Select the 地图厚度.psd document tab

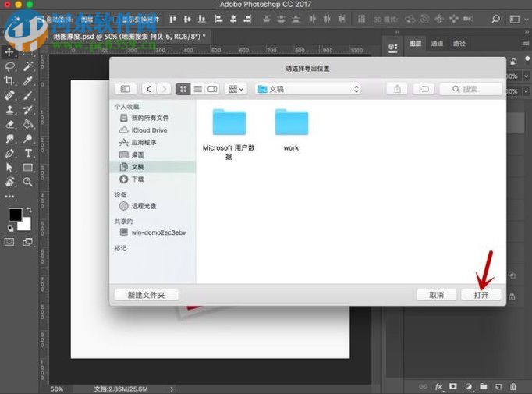(129, 37)
